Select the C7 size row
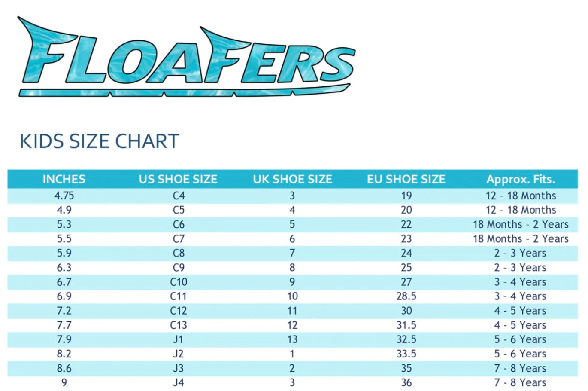The width and height of the screenshot is (588, 391). (x=179, y=239)
